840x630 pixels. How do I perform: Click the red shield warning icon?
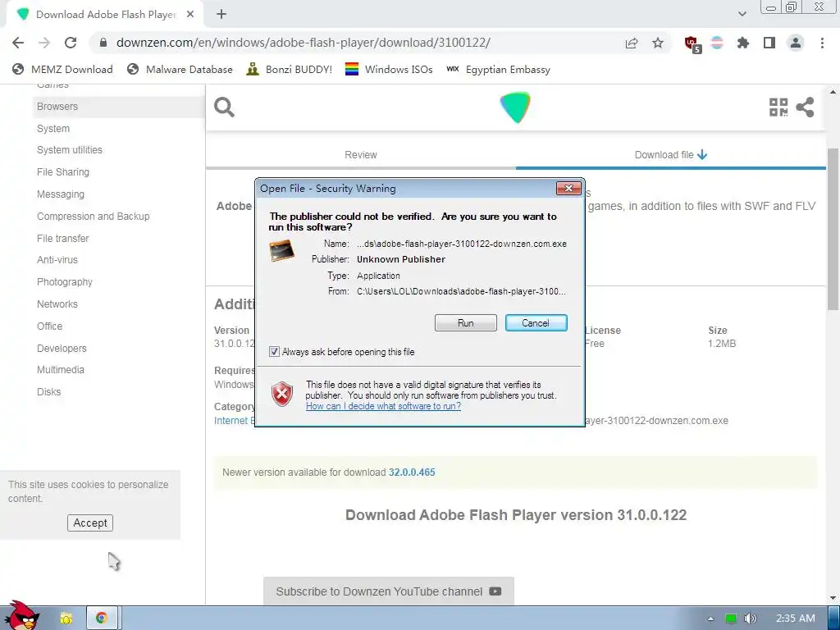point(282,395)
